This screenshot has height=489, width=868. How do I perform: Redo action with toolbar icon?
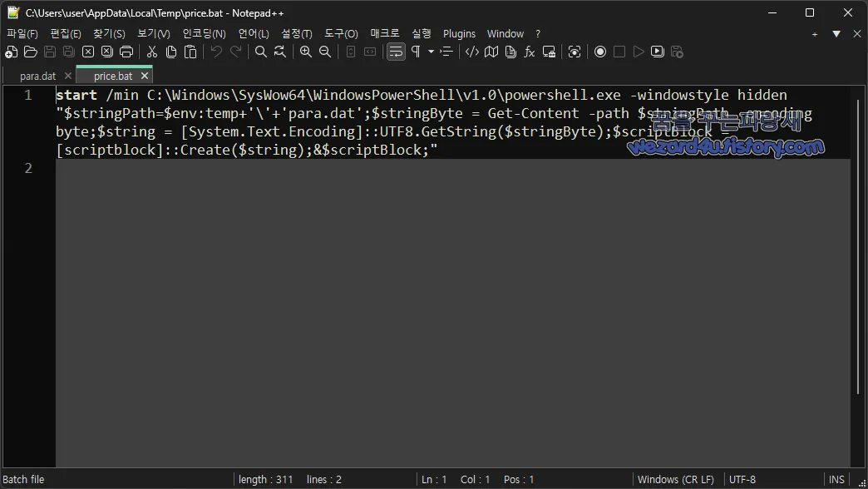235,52
